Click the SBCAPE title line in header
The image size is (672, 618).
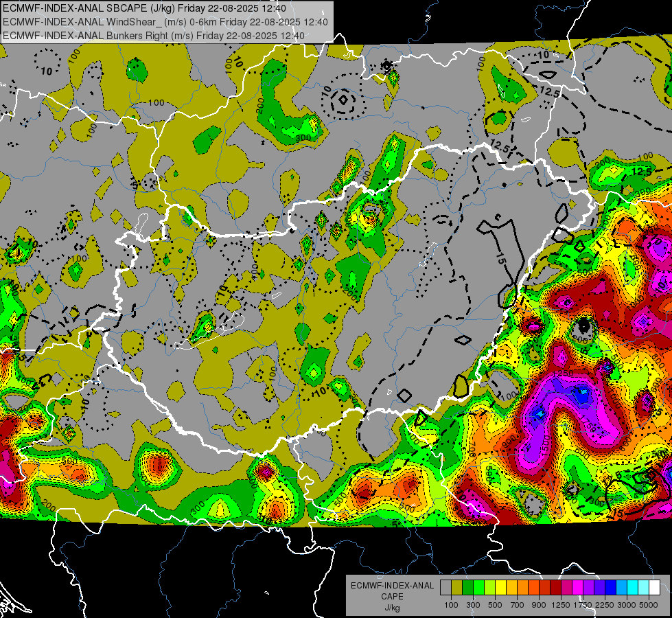(144, 8)
